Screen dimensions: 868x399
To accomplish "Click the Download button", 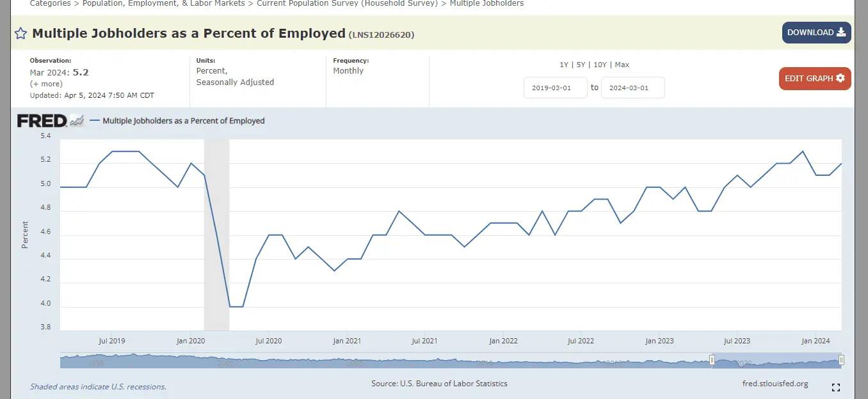I will click(816, 33).
